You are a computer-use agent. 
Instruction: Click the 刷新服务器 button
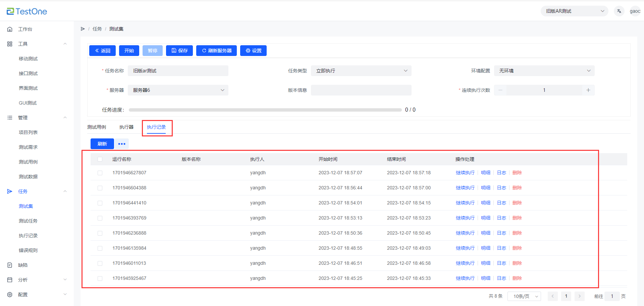pyautogui.click(x=216, y=51)
